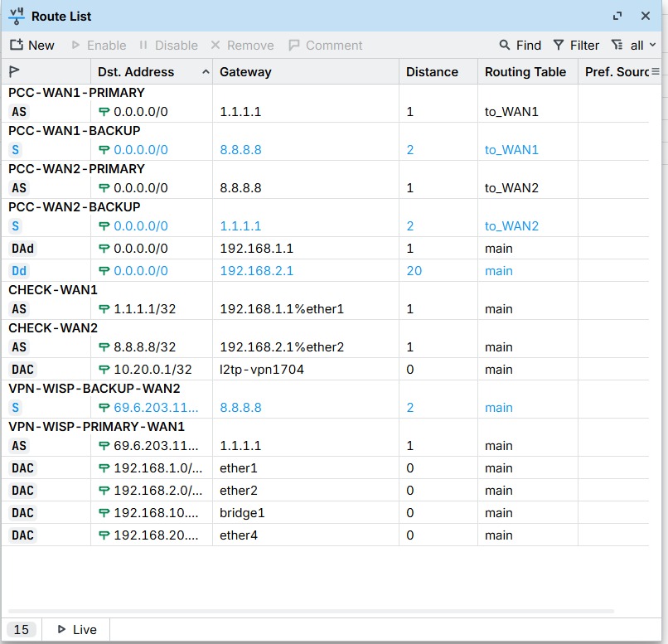Click the Disable pause icon
Screen dimensions: 668x644
coord(143,45)
